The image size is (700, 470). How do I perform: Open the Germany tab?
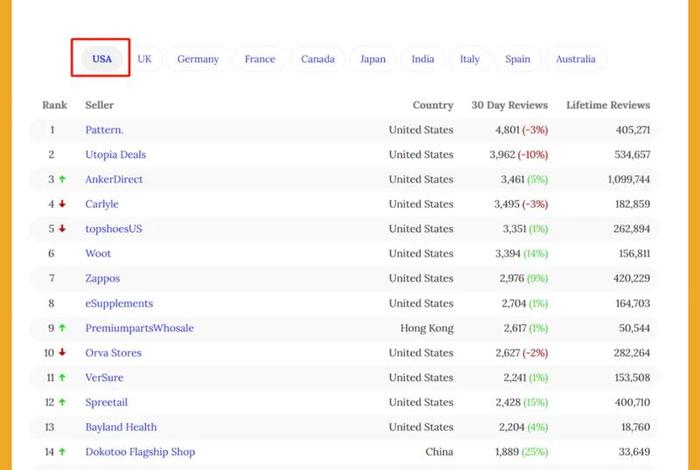[x=198, y=59]
